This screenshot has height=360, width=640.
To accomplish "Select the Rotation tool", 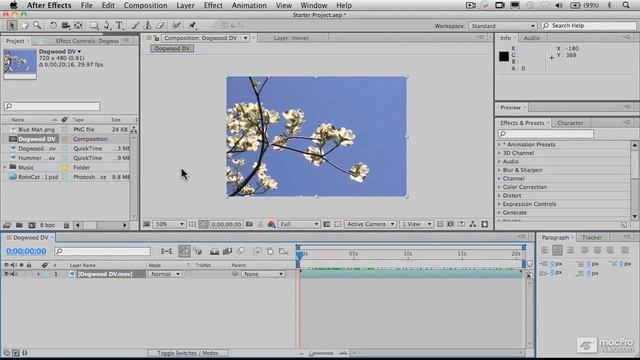I will (x=53, y=26).
